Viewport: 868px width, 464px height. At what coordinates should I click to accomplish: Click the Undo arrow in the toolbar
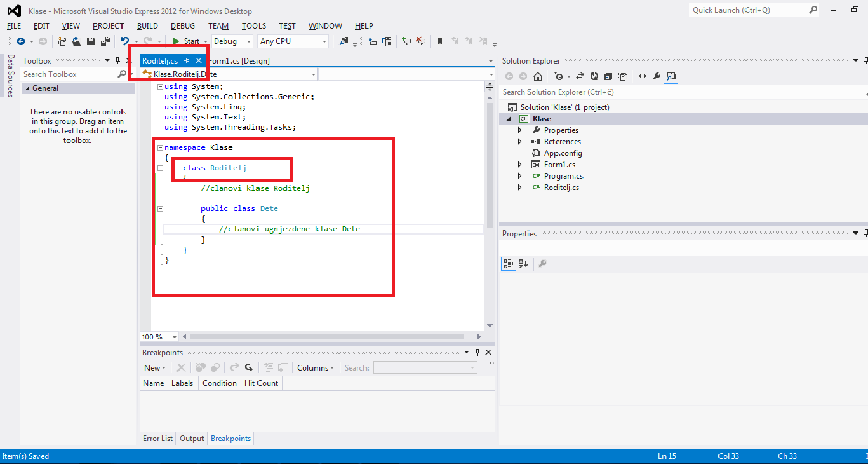click(124, 41)
